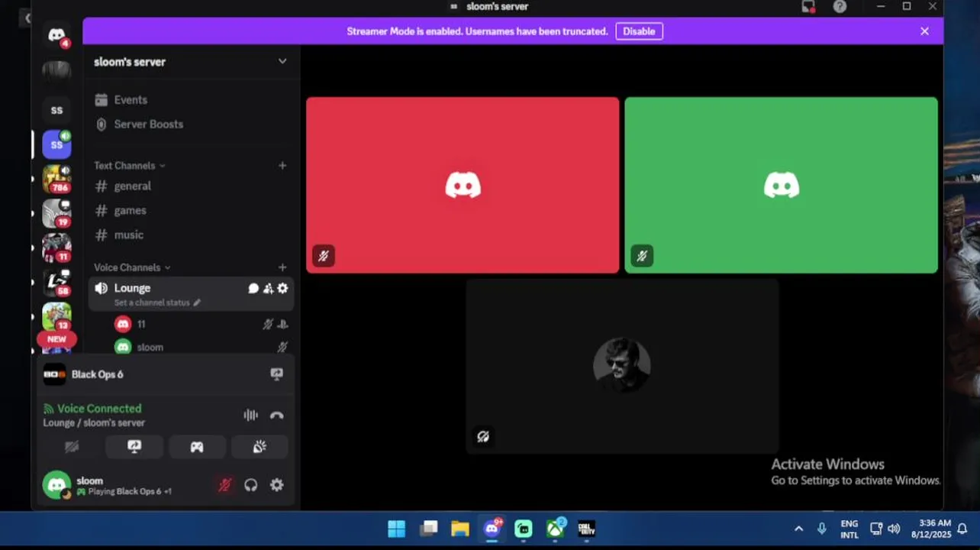The image size is (980, 550).
Task: Create a channel in Text Channels
Action: coord(282,165)
